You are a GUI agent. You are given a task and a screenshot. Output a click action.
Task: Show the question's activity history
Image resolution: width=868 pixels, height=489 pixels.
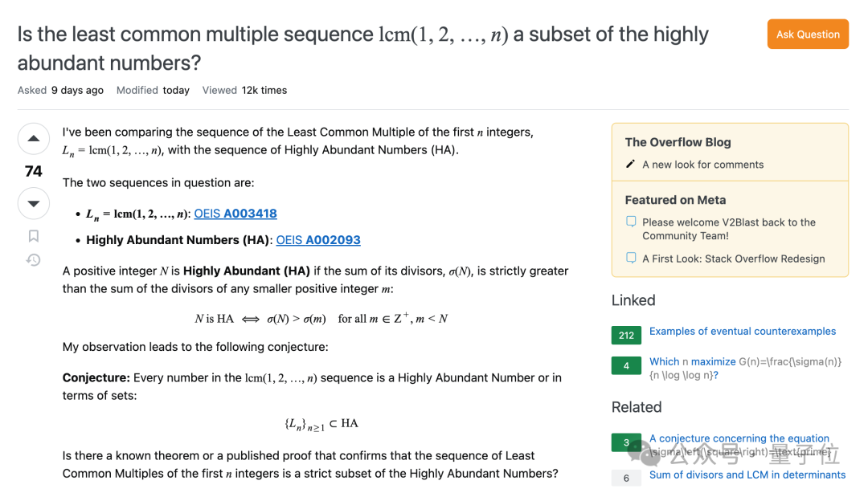34,260
